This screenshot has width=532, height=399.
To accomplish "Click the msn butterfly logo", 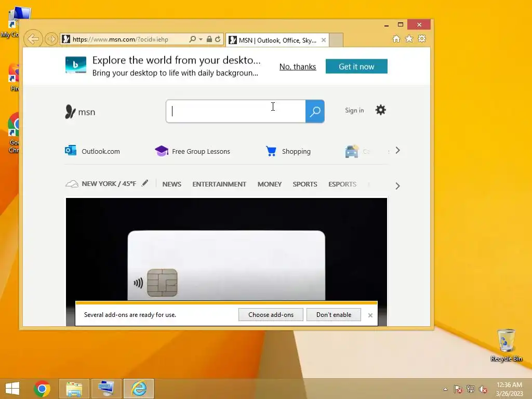I will [80, 112].
